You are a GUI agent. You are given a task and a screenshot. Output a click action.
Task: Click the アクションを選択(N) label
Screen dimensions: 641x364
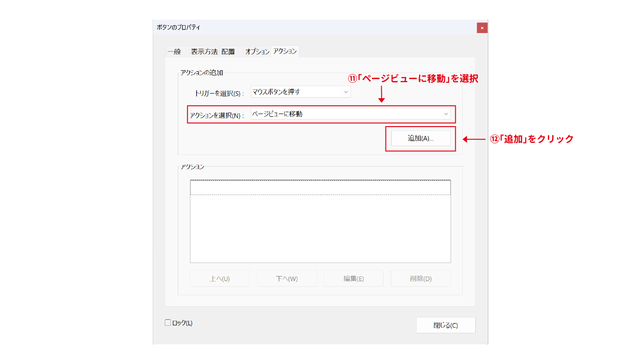[216, 115]
